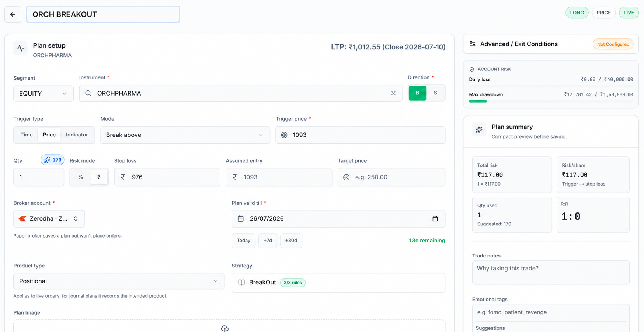
Task: Click the instrument search magnifier icon
Action: (x=88, y=93)
